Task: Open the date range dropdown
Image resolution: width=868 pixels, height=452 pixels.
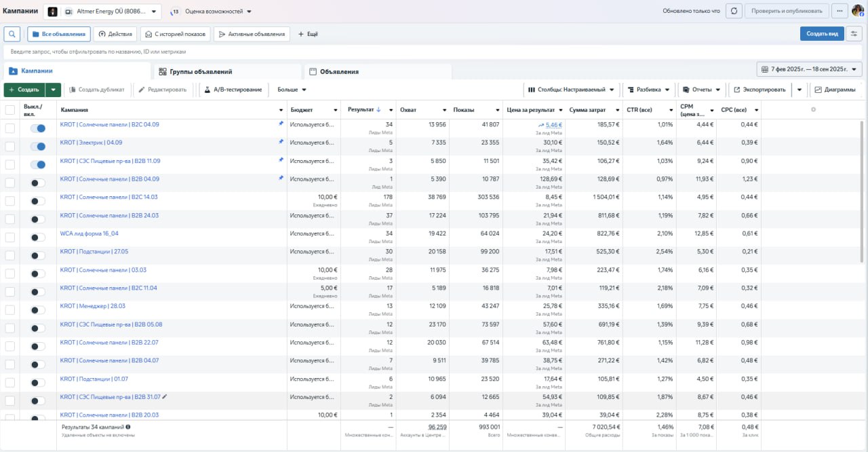Action: 810,69
